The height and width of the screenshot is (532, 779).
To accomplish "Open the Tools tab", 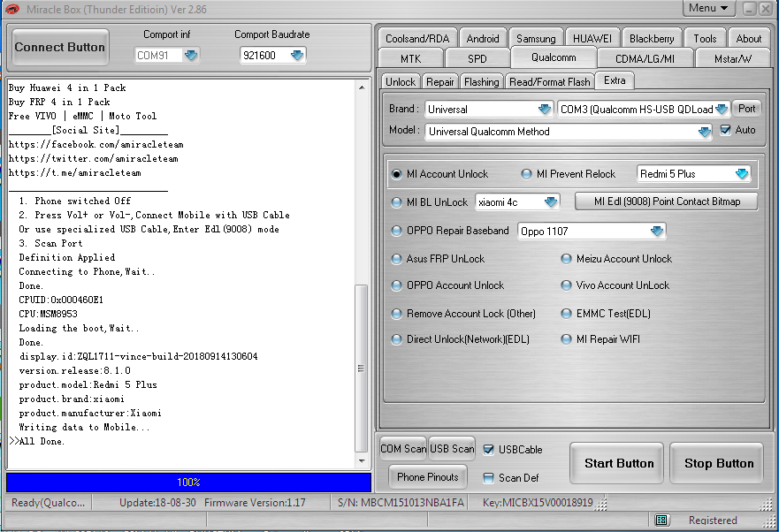I will [x=705, y=39].
